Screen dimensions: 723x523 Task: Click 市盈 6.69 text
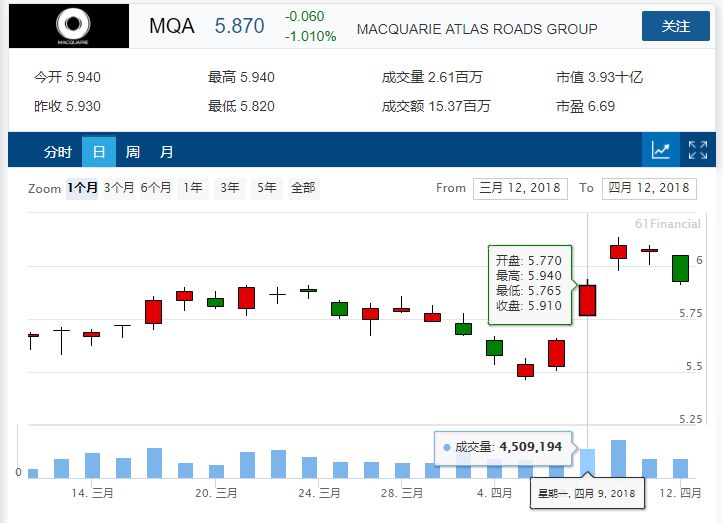[585, 107]
